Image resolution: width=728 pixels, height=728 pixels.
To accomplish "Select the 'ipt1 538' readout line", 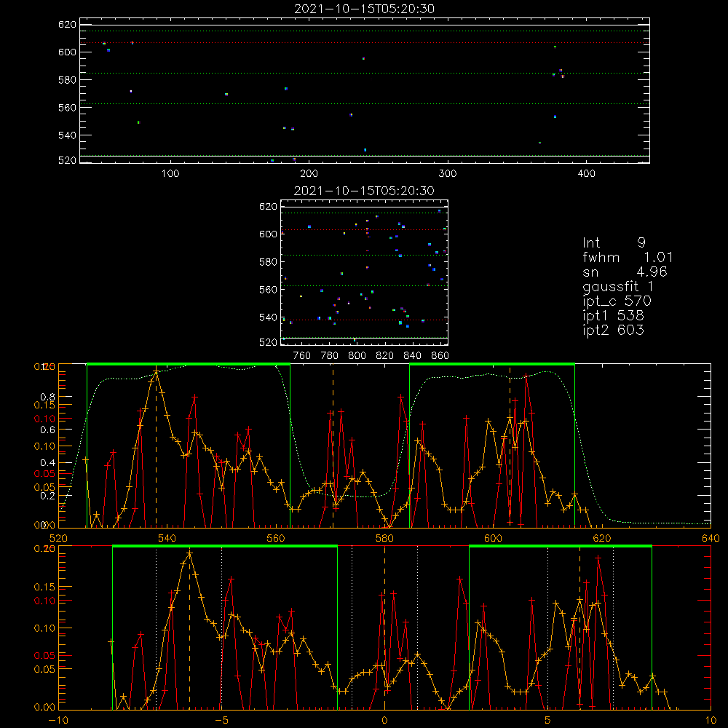I will 613,316.
